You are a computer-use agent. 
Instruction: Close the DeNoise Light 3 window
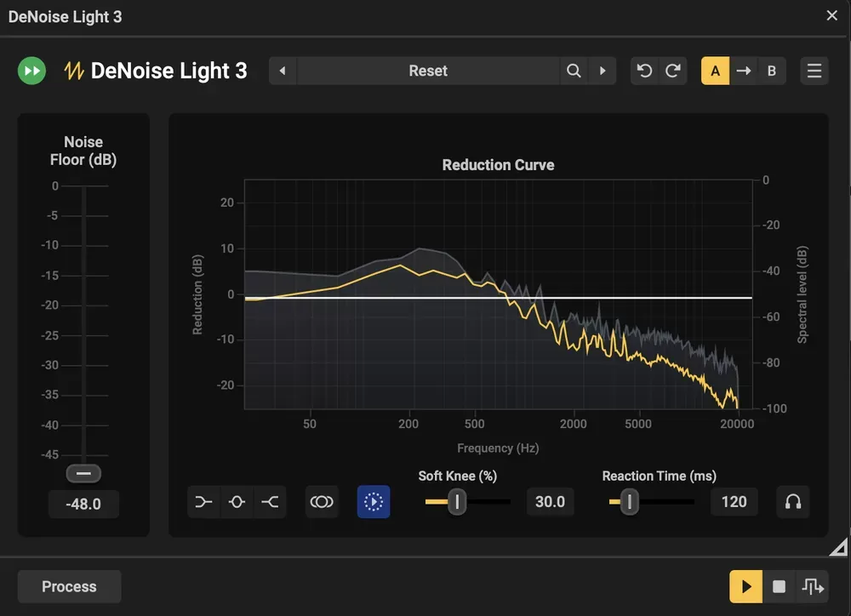[831, 15]
